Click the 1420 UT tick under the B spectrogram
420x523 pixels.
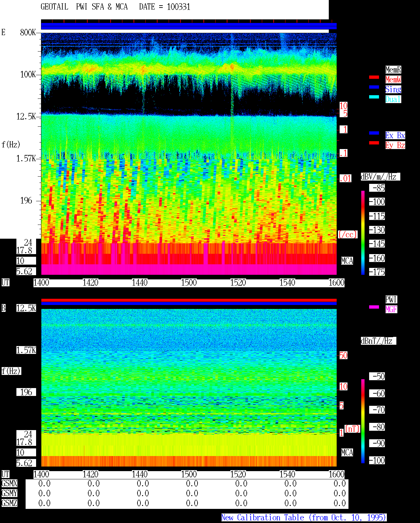[x=91, y=474]
